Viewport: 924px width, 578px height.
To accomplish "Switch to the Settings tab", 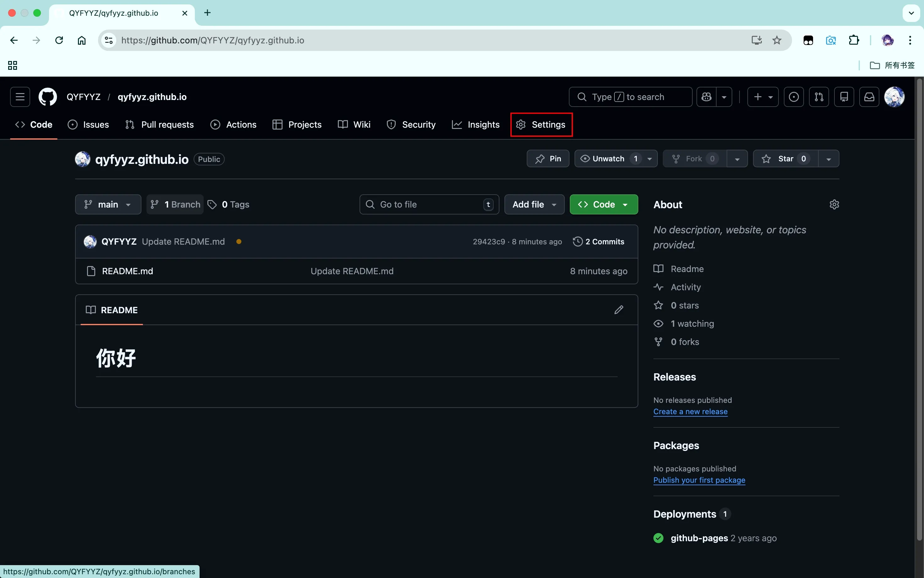I will click(x=541, y=125).
